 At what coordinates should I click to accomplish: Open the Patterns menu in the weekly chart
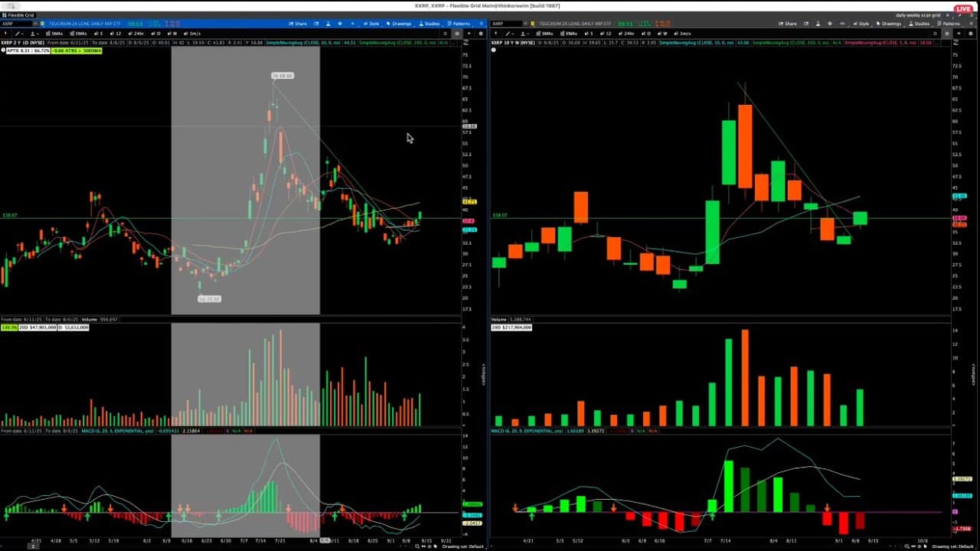click(x=949, y=24)
